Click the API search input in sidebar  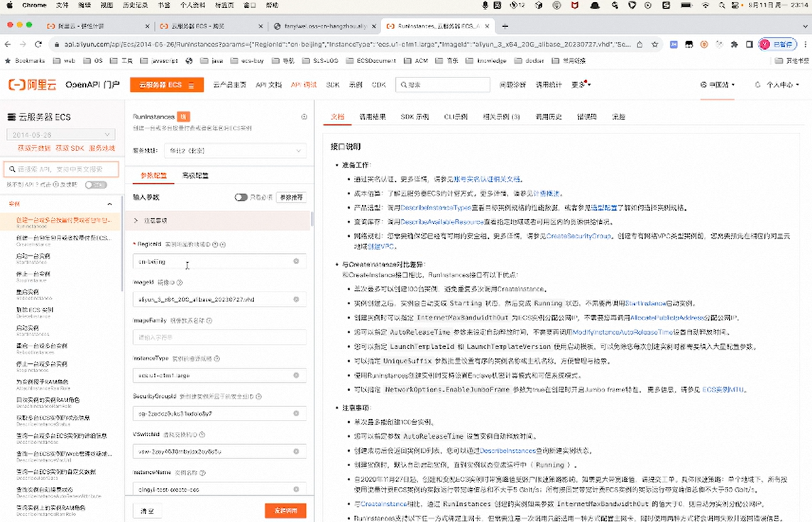pos(61,170)
